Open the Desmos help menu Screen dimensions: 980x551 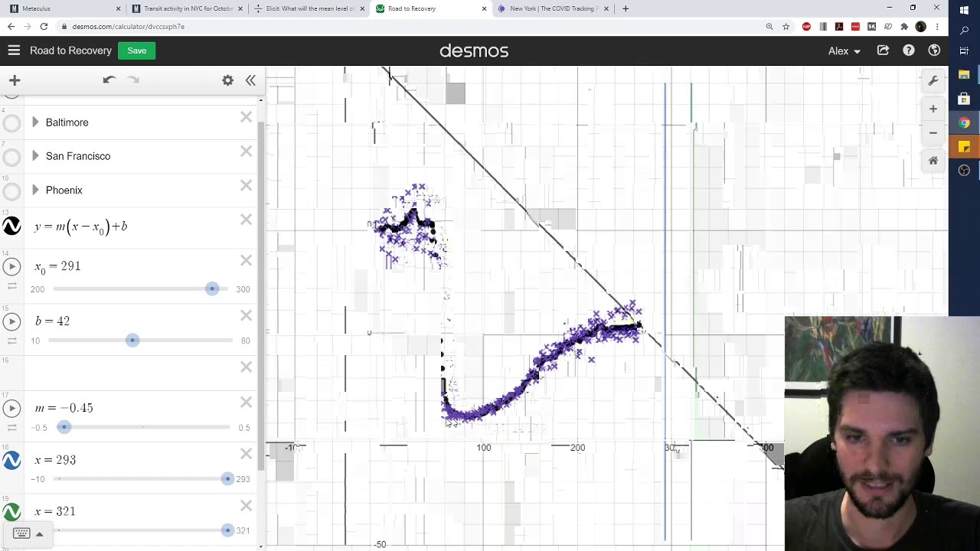(909, 51)
